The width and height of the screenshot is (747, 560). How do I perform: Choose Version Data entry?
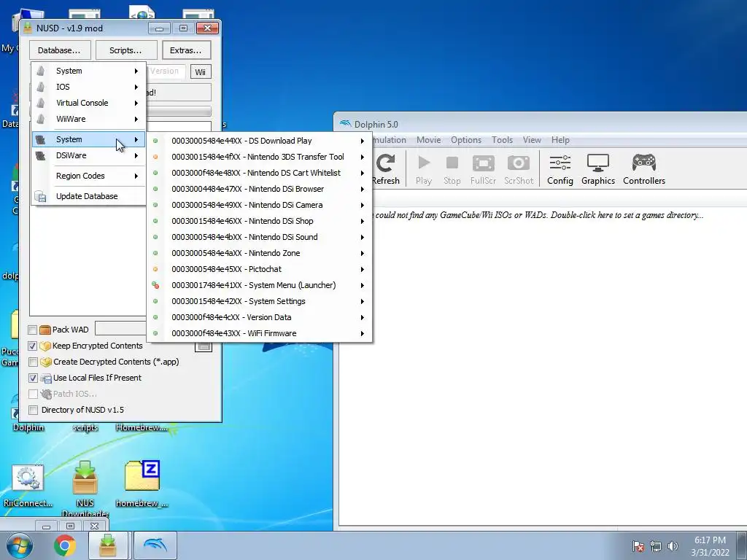[x=260, y=317]
